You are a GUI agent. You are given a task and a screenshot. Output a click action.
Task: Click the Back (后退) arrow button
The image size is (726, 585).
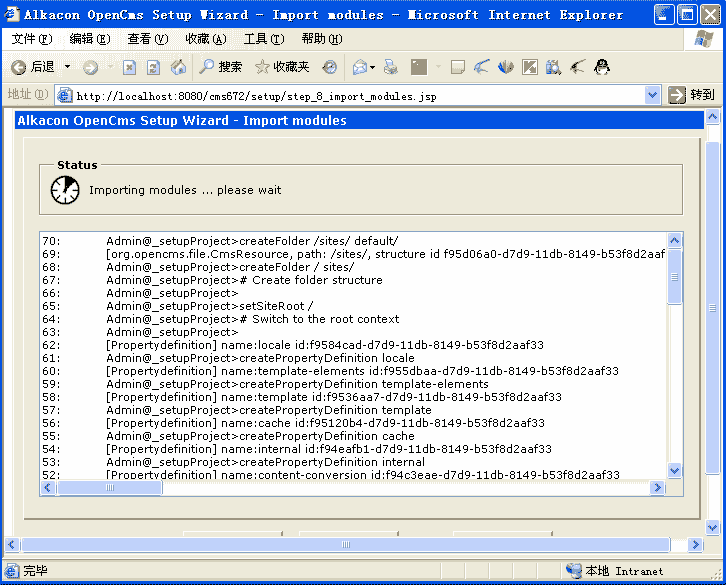32,68
